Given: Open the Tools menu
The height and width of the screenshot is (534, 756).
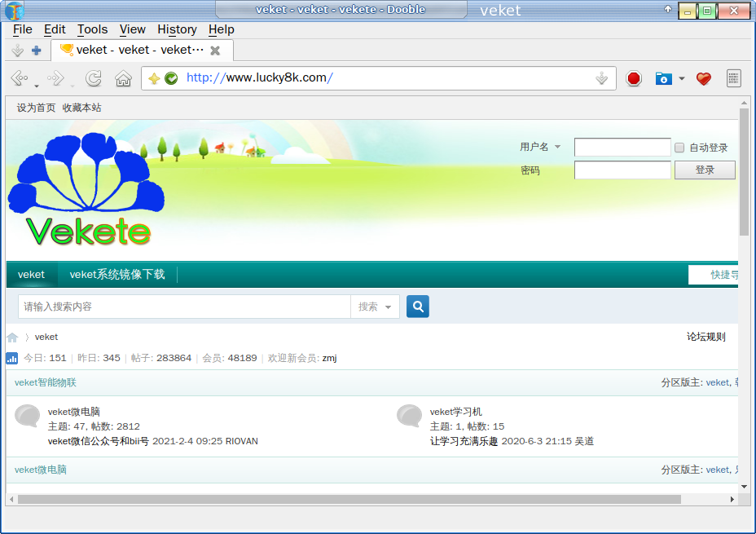Looking at the screenshot, I should pyautogui.click(x=92, y=29).
